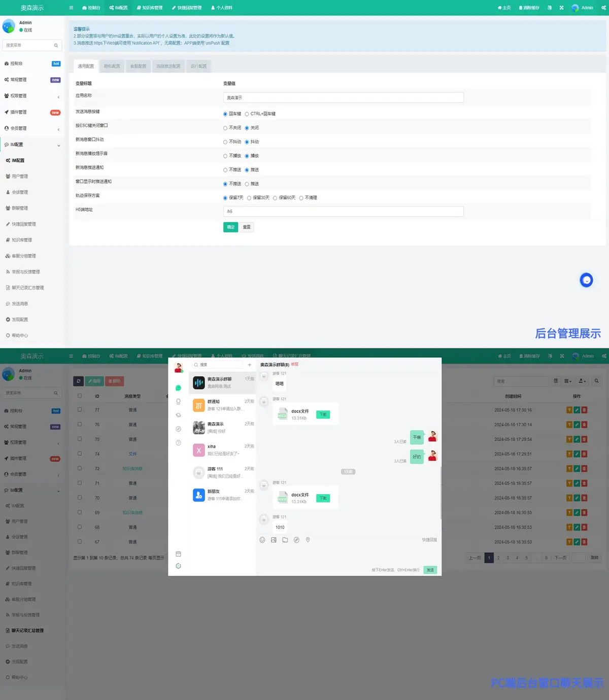The width and height of the screenshot is (609, 700).
Task: Click the green 确定 button
Action: [230, 227]
